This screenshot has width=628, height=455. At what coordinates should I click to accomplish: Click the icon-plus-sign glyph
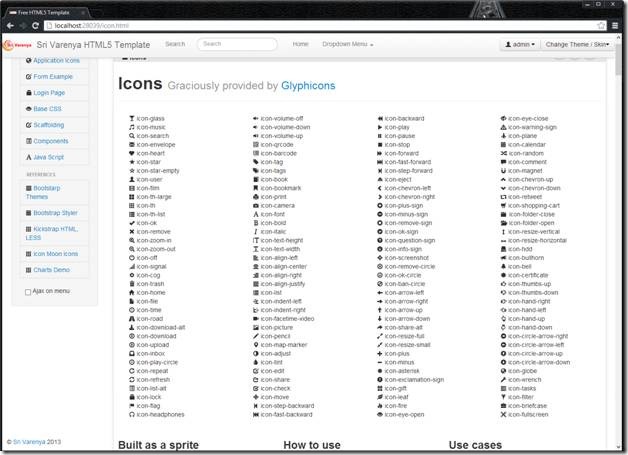tap(380, 205)
